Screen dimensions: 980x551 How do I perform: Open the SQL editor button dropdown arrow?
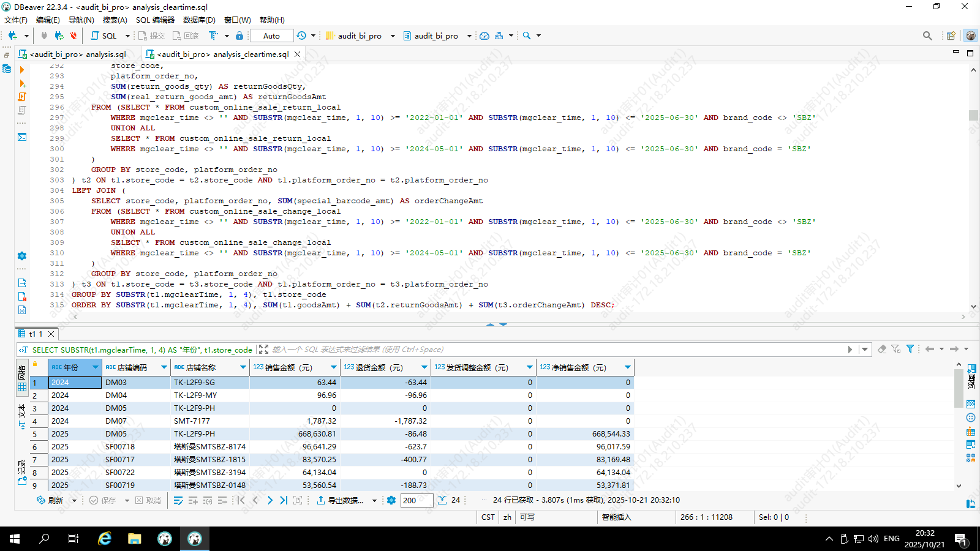tap(127, 36)
